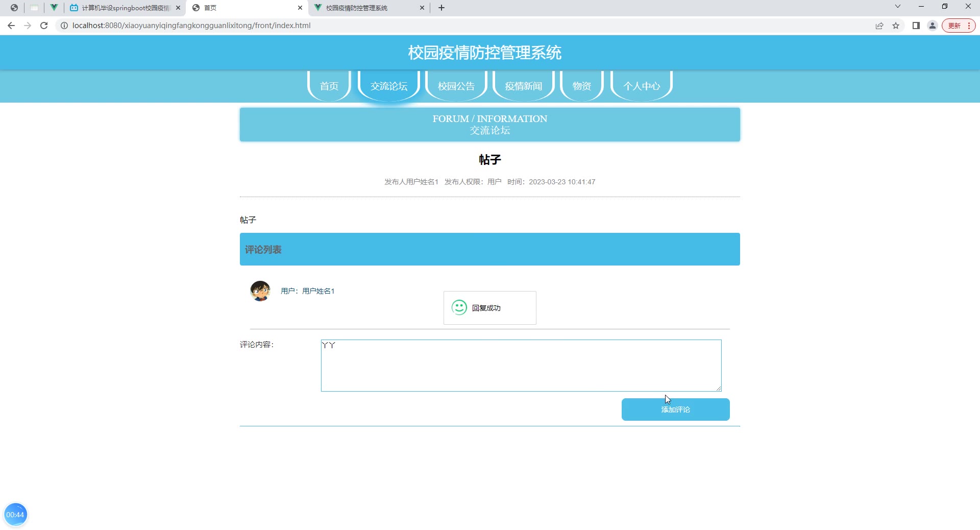Switch to the 计算机毕设springboot tab

click(126, 8)
